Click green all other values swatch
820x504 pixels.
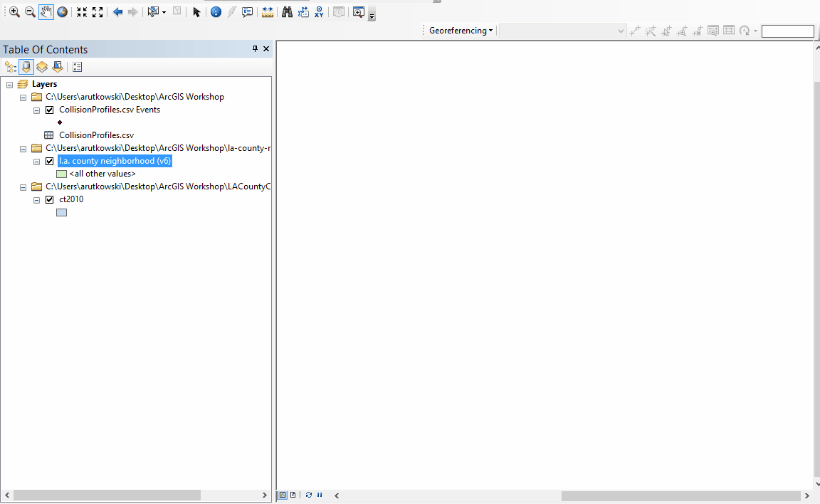[62, 174]
